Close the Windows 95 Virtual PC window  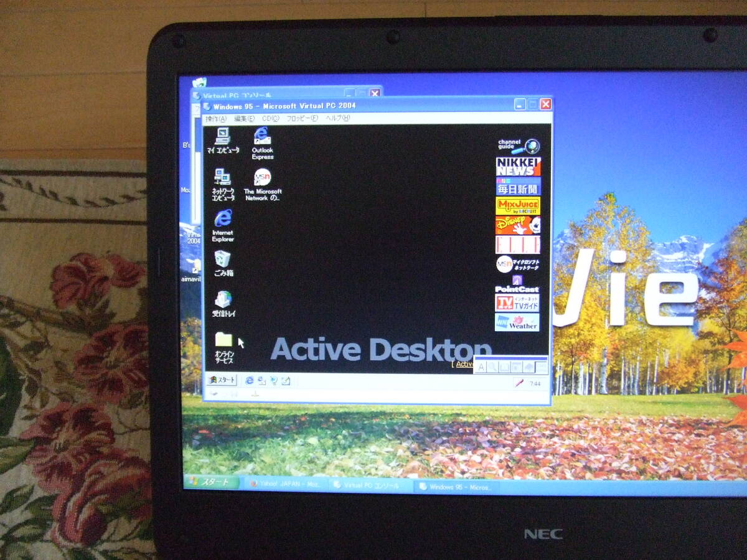(545, 105)
